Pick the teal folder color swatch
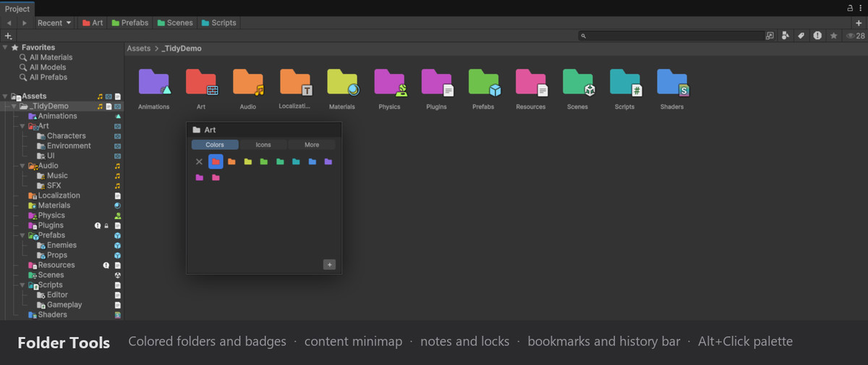The width and height of the screenshot is (868, 365). [297, 161]
